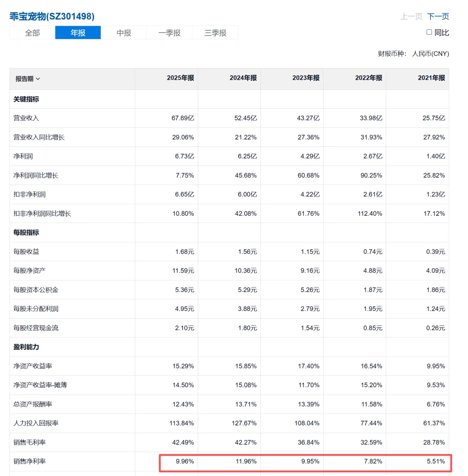Click the 扣非净利润 row label
This screenshot has height=476, width=468.
click(29, 194)
